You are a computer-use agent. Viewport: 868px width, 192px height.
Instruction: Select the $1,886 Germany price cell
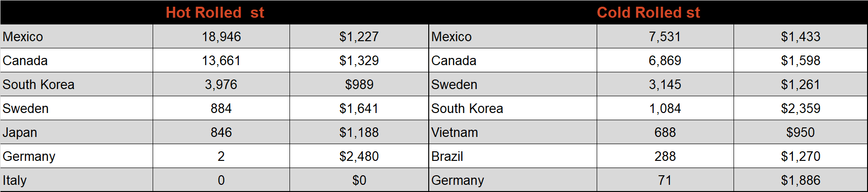[x=801, y=180]
